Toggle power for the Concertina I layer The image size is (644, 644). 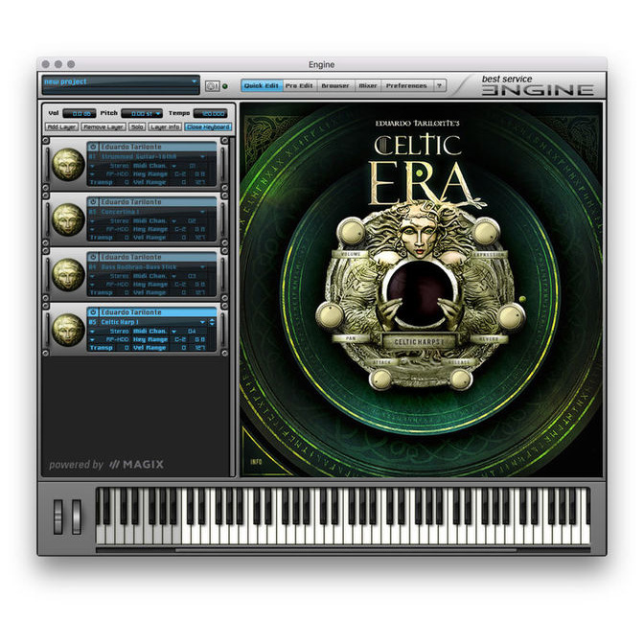pos(93,202)
